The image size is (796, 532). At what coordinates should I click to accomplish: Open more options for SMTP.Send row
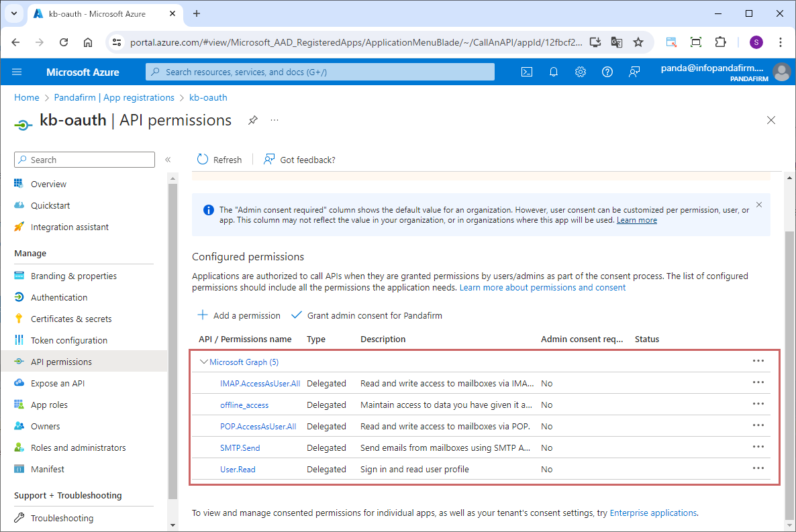coord(758,447)
